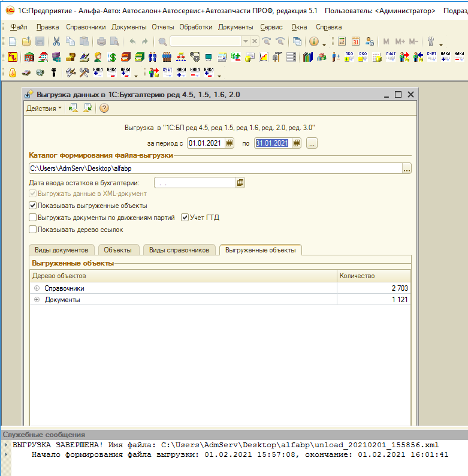Open the 'Отчеты' menu in menu bar
Viewport: 468px width, 476px height.
tap(163, 27)
